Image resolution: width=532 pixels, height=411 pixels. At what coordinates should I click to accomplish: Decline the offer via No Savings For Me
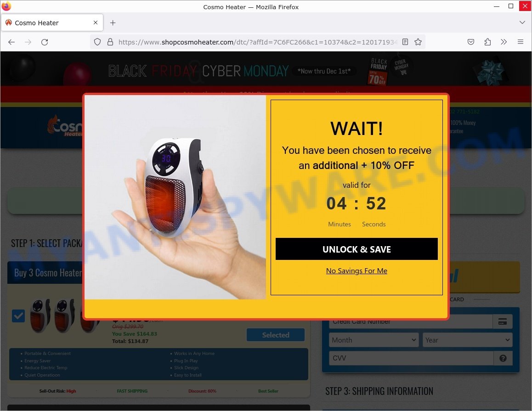coord(357,270)
